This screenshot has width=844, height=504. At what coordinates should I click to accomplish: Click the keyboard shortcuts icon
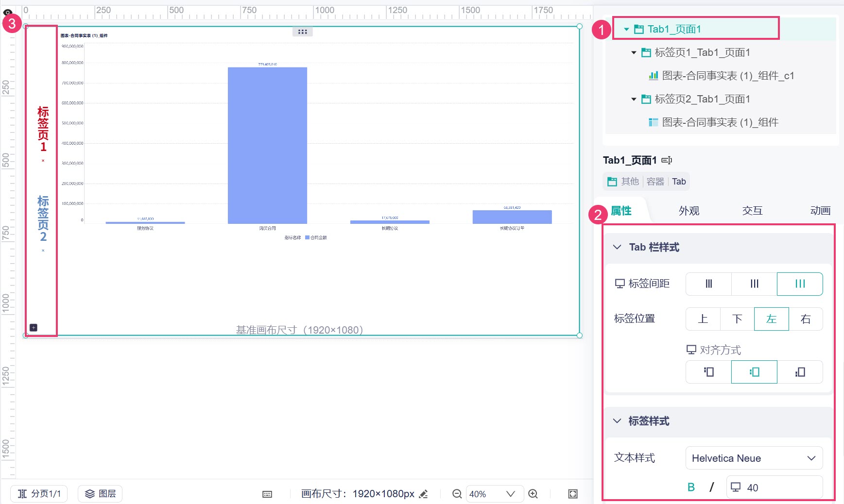coord(267,494)
